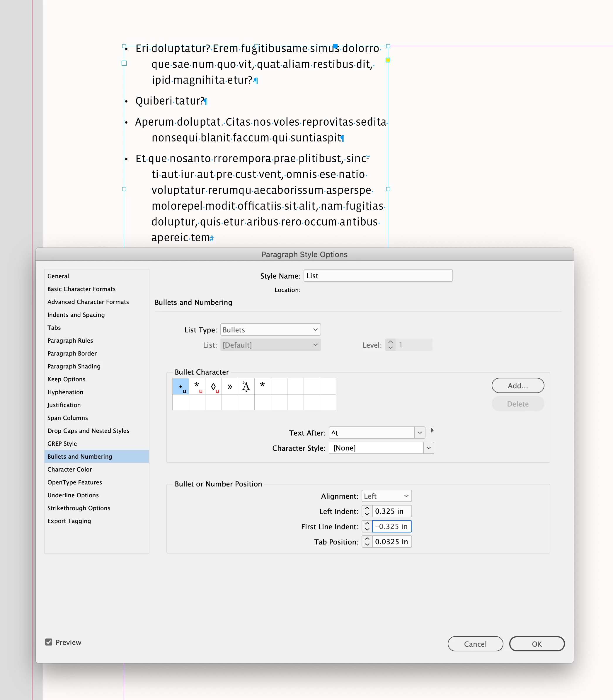Toggle the Preview checkbox
Image resolution: width=613 pixels, height=700 pixels.
[49, 642]
